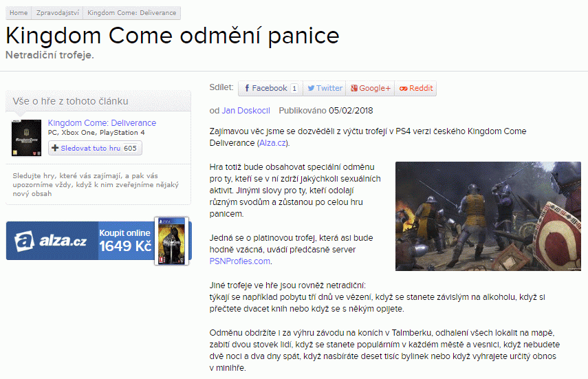
Task: Click the article headline Kingdom Come odmění panice
Action: click(x=173, y=36)
